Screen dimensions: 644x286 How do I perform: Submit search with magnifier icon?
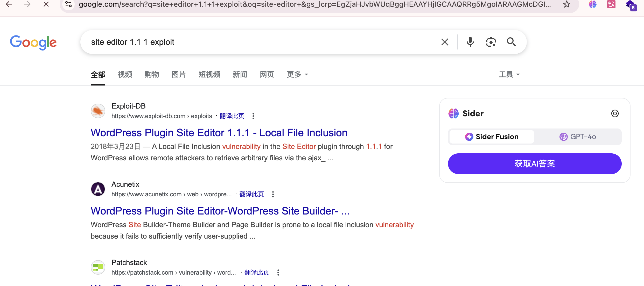coord(511,42)
